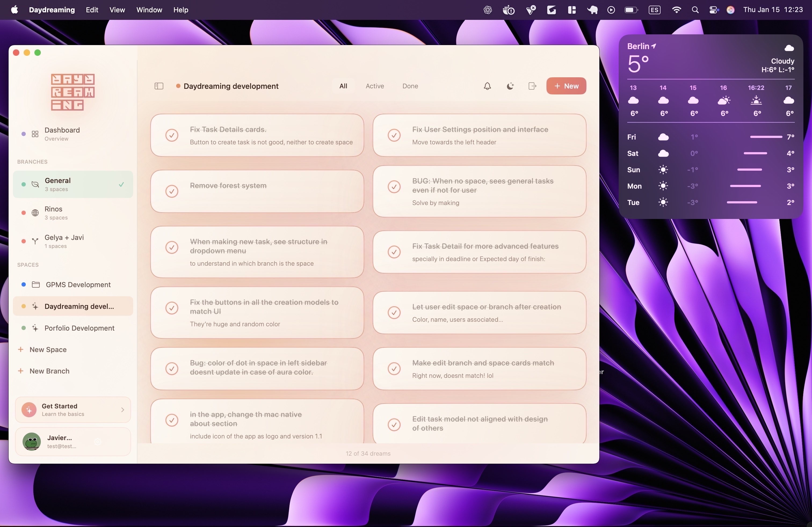Screen dimensions: 812x527
Task: Click the Rinos globe icon
Action: coord(35,213)
